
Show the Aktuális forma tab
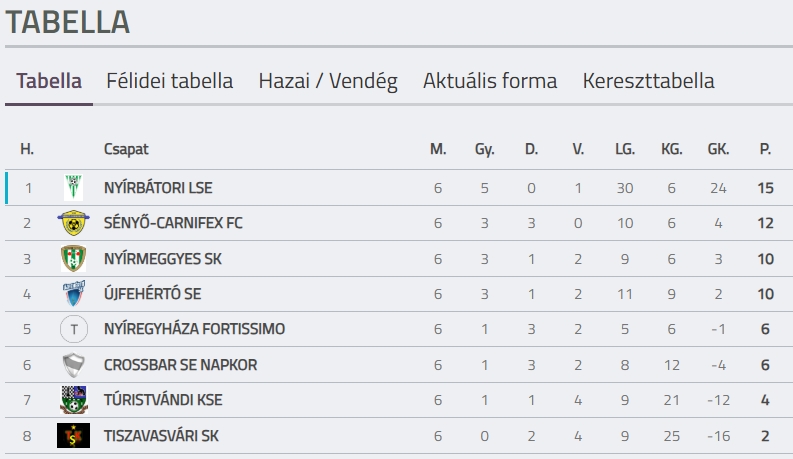coord(490,81)
